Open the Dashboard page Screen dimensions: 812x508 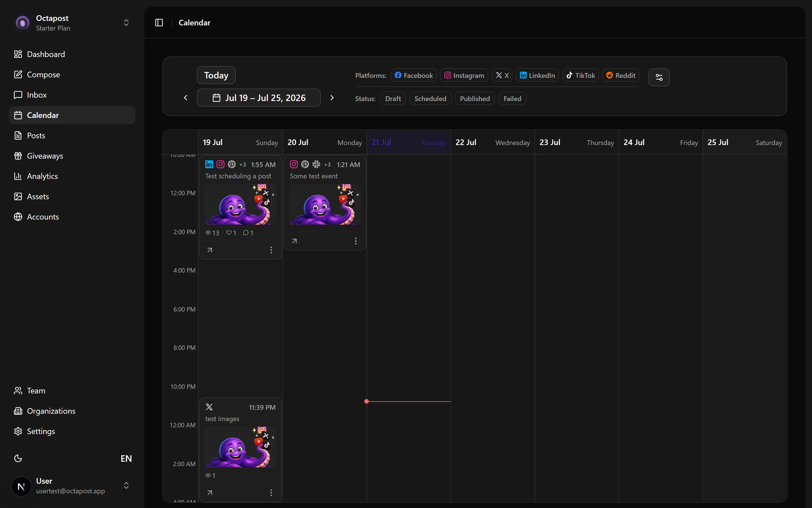pyautogui.click(x=72, y=54)
